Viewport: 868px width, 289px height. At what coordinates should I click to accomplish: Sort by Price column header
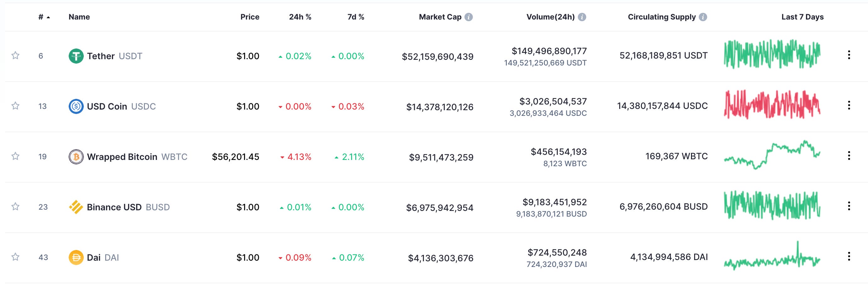(x=250, y=17)
